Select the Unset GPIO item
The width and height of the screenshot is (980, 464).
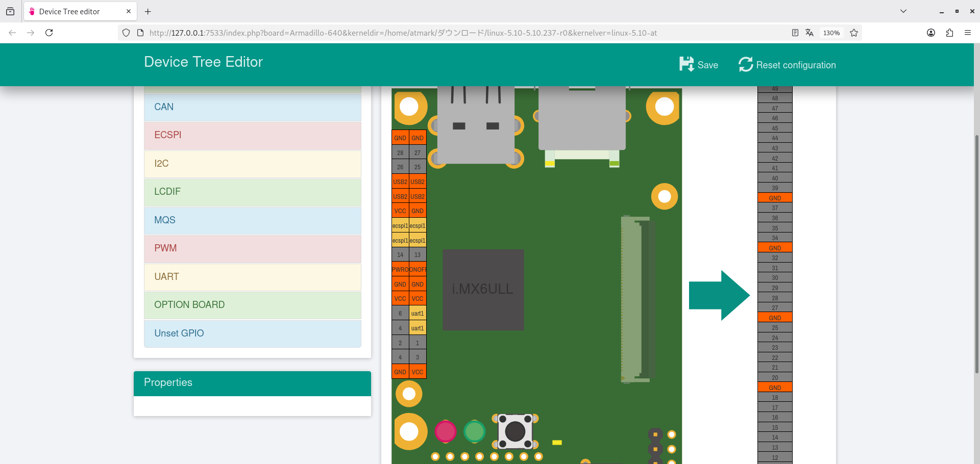point(252,333)
